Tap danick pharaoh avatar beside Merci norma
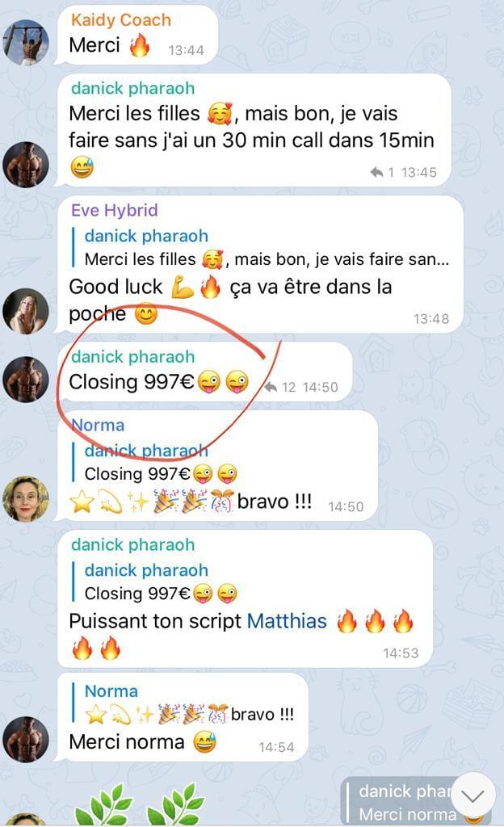 click(26, 739)
